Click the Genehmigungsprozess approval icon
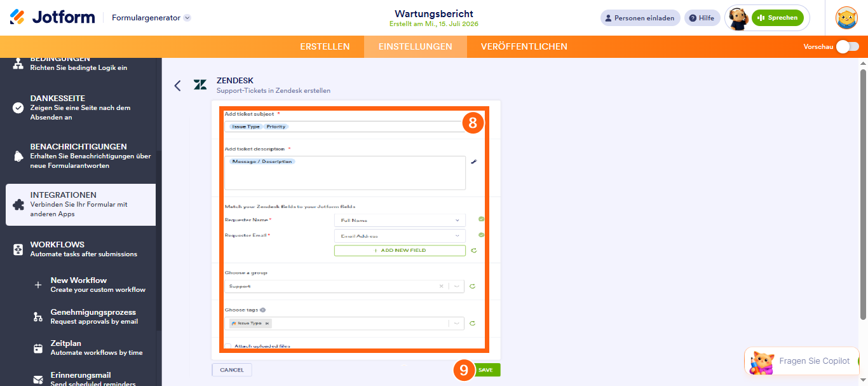 point(38,317)
